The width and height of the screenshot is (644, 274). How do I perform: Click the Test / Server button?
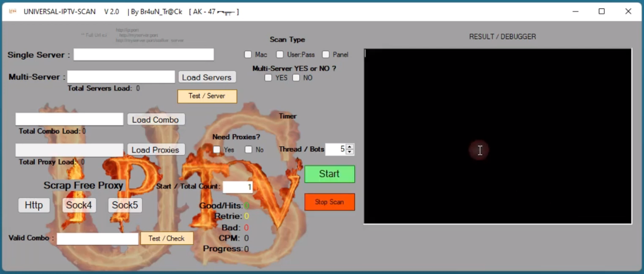pos(207,96)
